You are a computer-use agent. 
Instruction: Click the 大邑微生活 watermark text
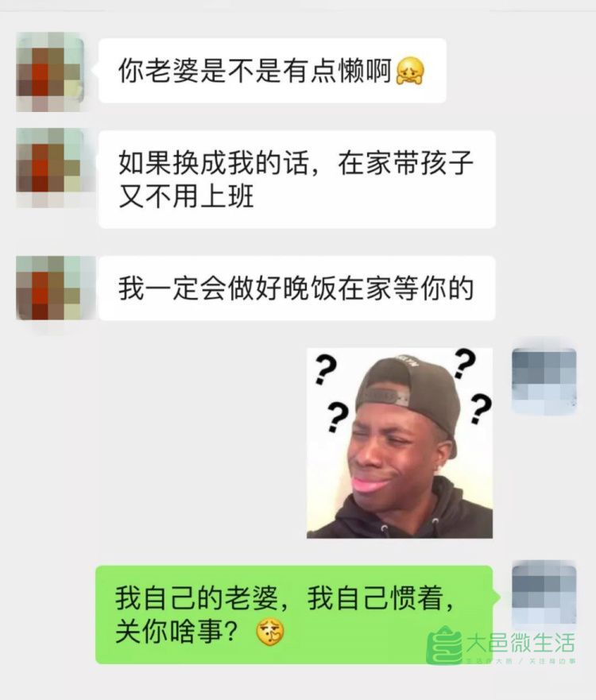[x=520, y=643]
